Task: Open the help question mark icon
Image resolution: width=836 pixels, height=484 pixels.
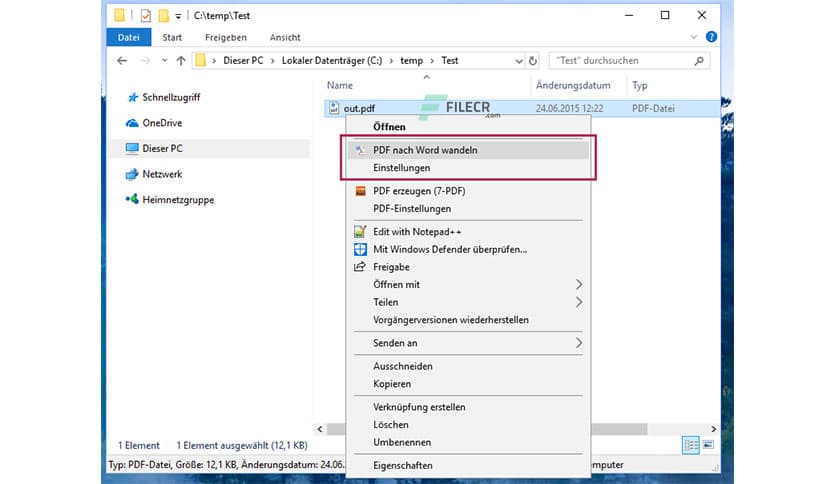Action: tap(711, 37)
